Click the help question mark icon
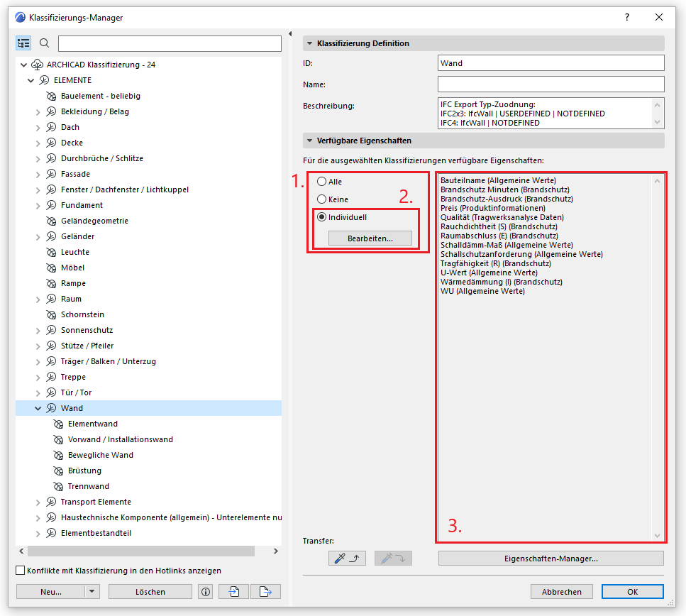Image resolution: width=686 pixels, height=616 pixels. click(626, 16)
